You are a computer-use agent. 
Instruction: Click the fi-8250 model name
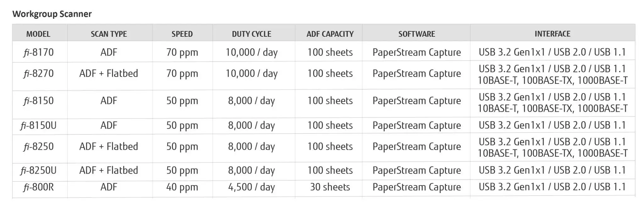39,147
